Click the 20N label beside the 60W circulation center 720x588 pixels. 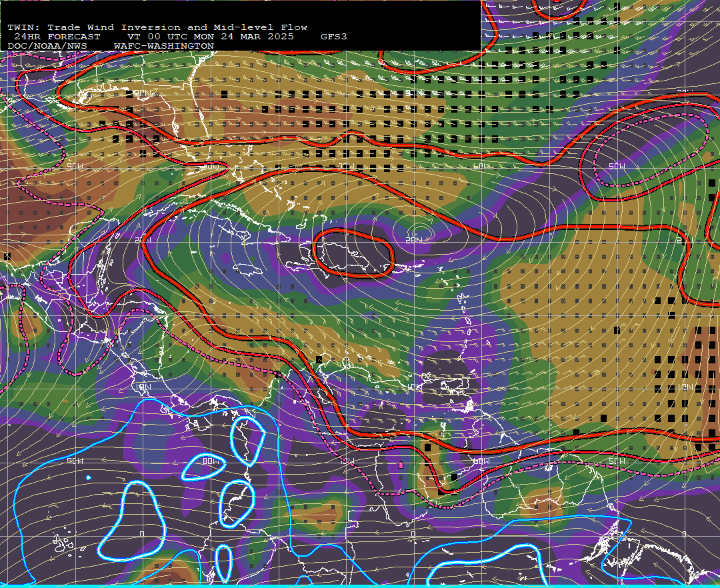point(414,240)
